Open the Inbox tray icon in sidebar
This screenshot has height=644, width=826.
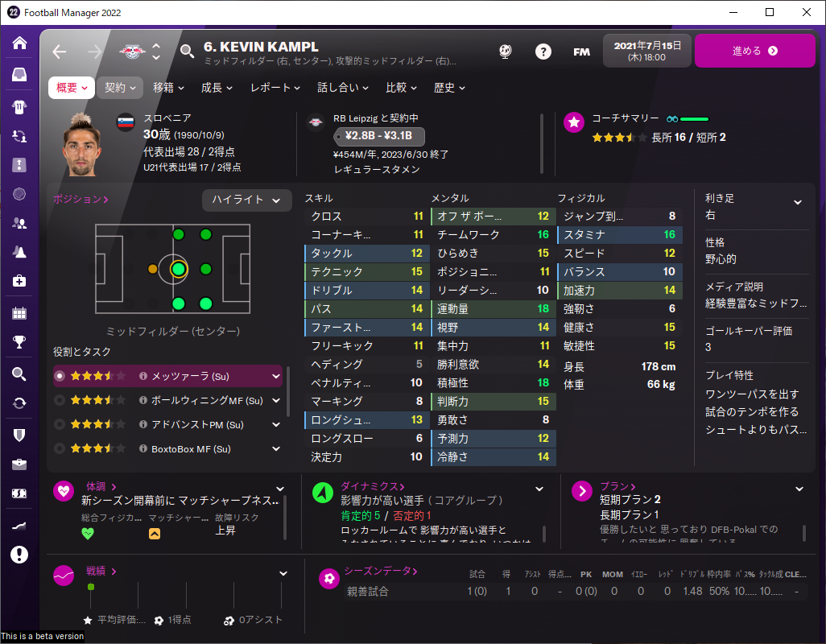coord(19,74)
